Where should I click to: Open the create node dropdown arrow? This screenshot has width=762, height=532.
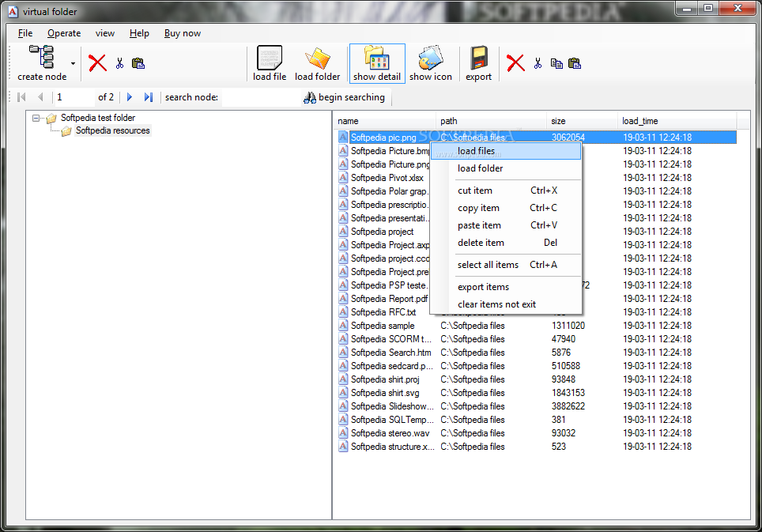point(73,63)
